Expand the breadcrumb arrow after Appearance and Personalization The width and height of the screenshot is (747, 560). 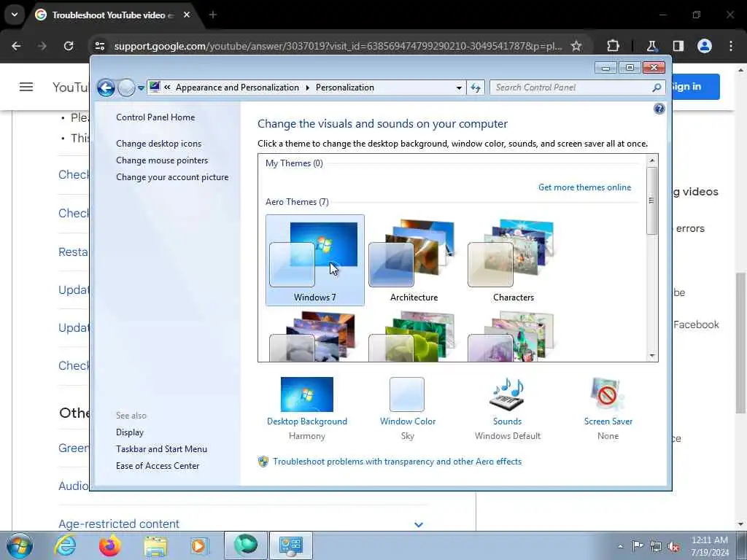click(307, 87)
